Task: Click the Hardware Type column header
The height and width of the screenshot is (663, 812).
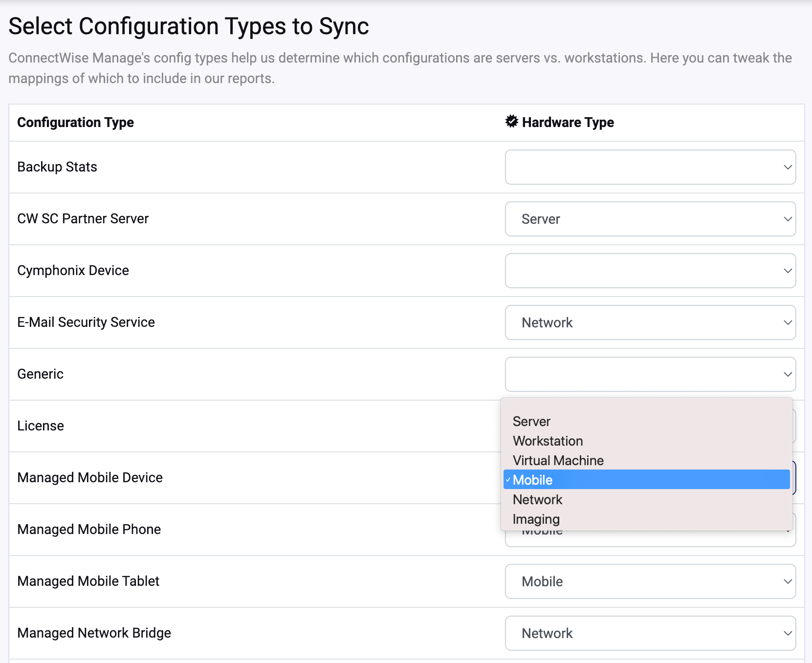Action: (568, 122)
